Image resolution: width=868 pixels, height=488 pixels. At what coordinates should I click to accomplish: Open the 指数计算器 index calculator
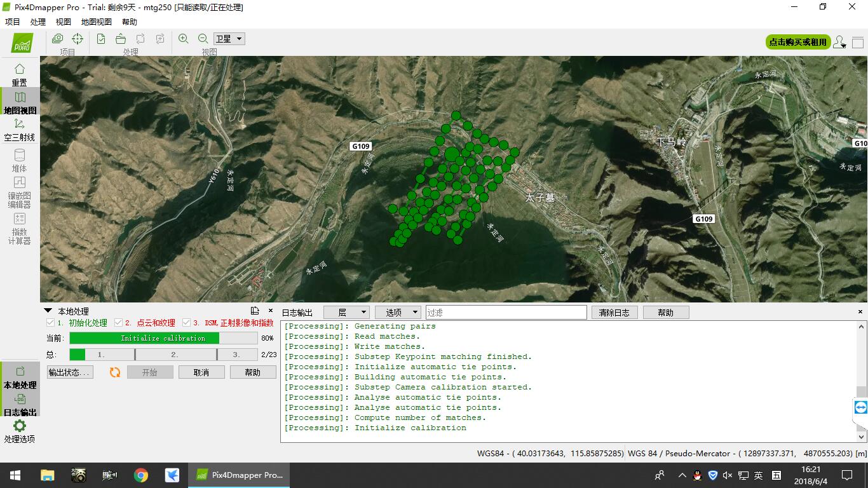tap(20, 228)
